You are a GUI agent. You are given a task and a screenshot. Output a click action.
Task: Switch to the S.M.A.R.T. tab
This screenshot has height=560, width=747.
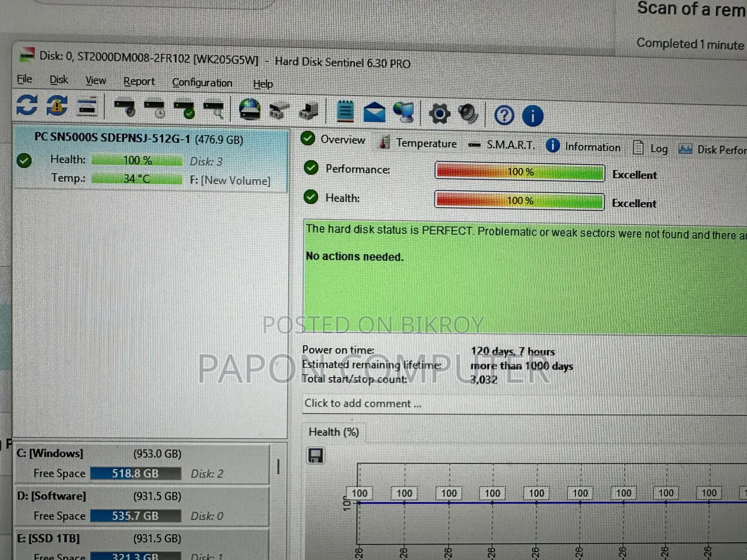[501, 145]
